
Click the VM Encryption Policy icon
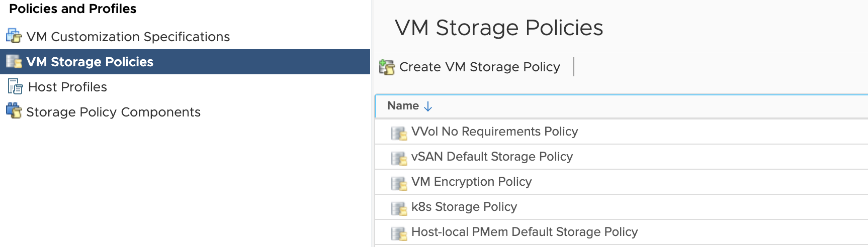pos(399,183)
